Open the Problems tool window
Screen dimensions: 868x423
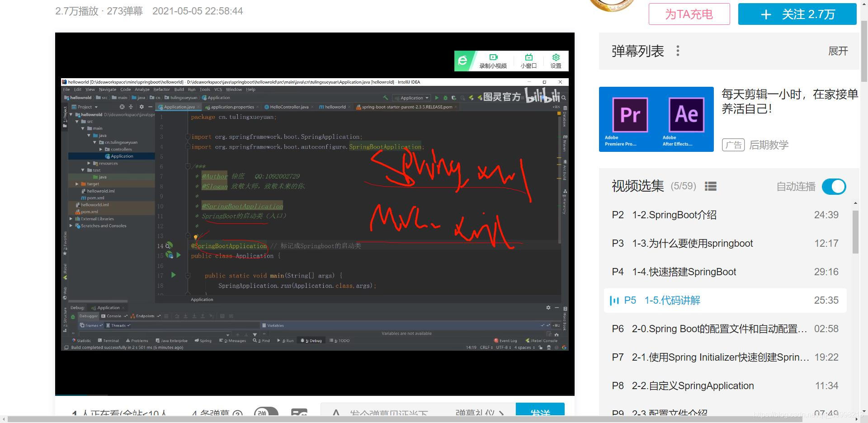137,341
